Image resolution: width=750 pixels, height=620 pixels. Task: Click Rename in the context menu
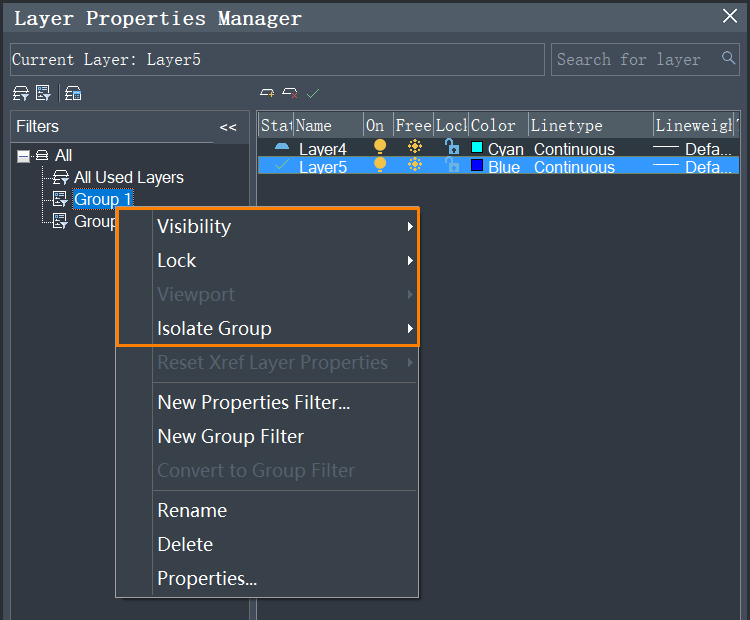(x=192, y=511)
